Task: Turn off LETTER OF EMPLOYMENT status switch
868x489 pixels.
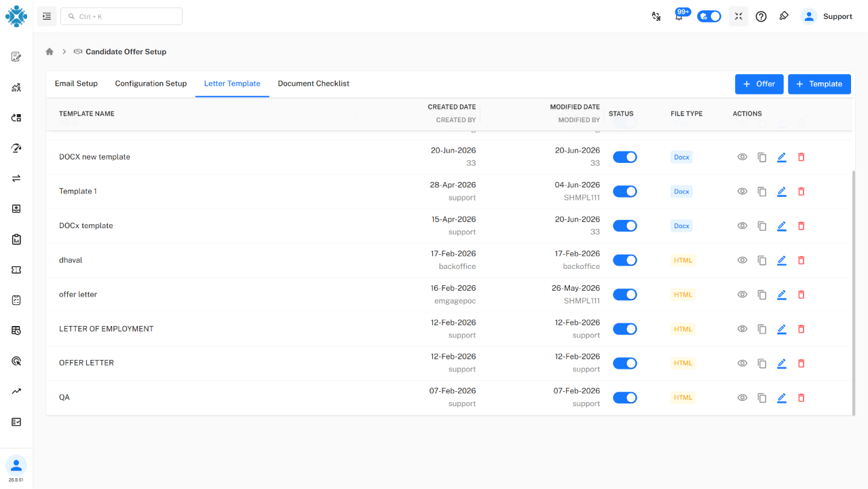Action: (x=625, y=329)
